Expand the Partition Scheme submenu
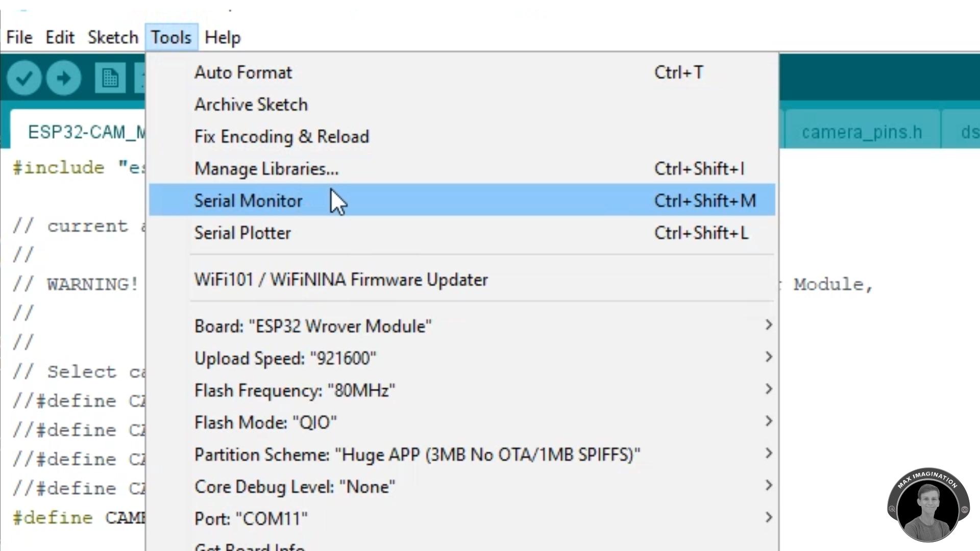The width and height of the screenshot is (980, 551). click(768, 454)
